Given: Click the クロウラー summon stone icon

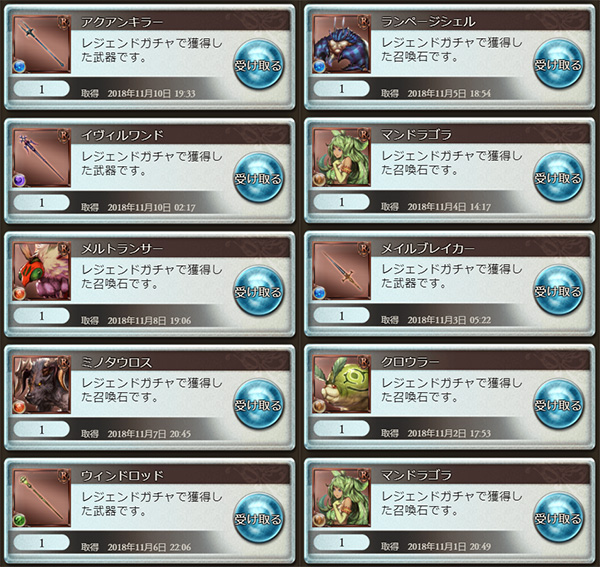Looking at the screenshot, I should pyautogui.click(x=342, y=384).
